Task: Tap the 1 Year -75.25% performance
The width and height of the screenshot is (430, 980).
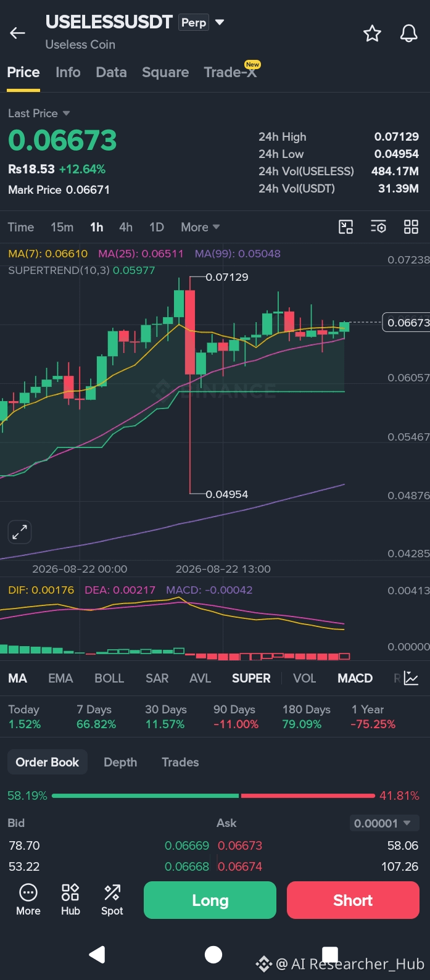Action: click(x=373, y=717)
